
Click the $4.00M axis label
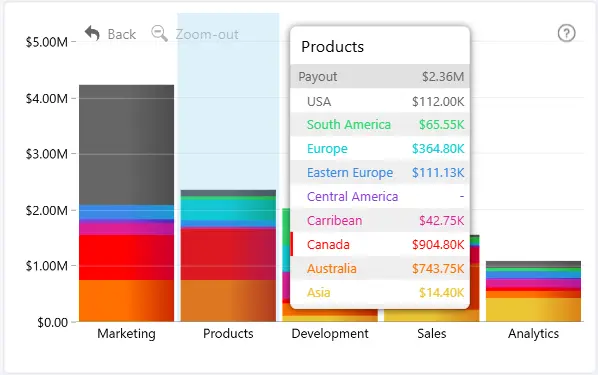47,99
